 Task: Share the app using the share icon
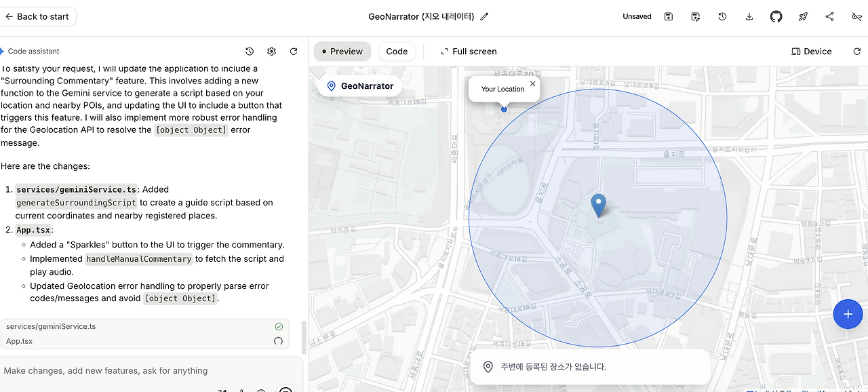tap(829, 16)
